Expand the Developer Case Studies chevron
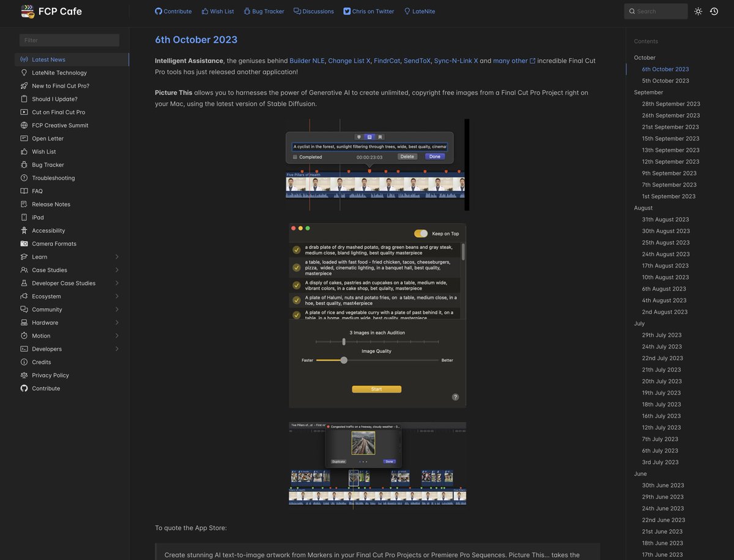Image resolution: width=734 pixels, height=560 pixels. click(x=117, y=283)
